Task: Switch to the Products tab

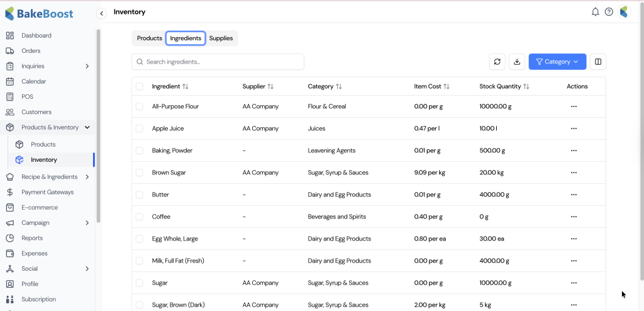Action: click(x=150, y=38)
